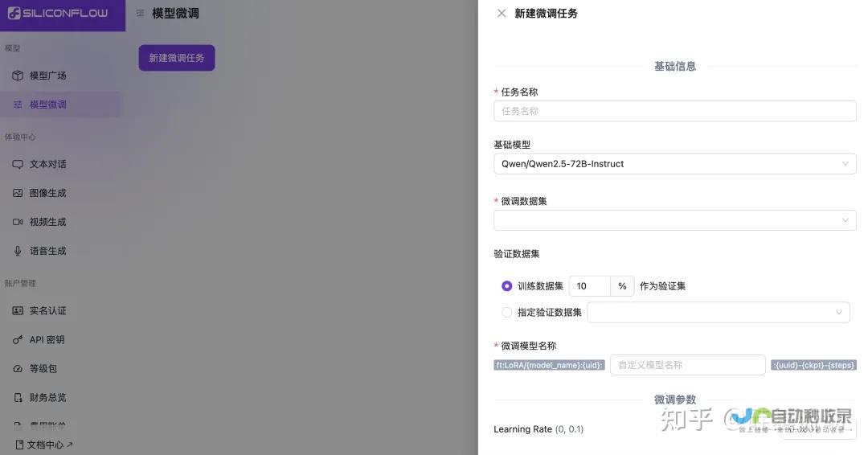
Task: Click the 财务总览 document icon
Action: [18, 397]
